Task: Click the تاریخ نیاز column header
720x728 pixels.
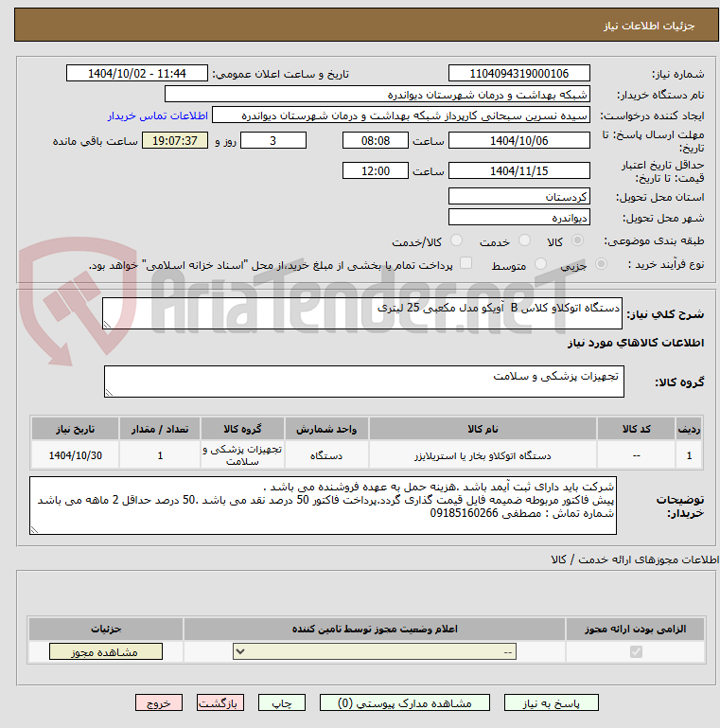Action: coord(75,429)
